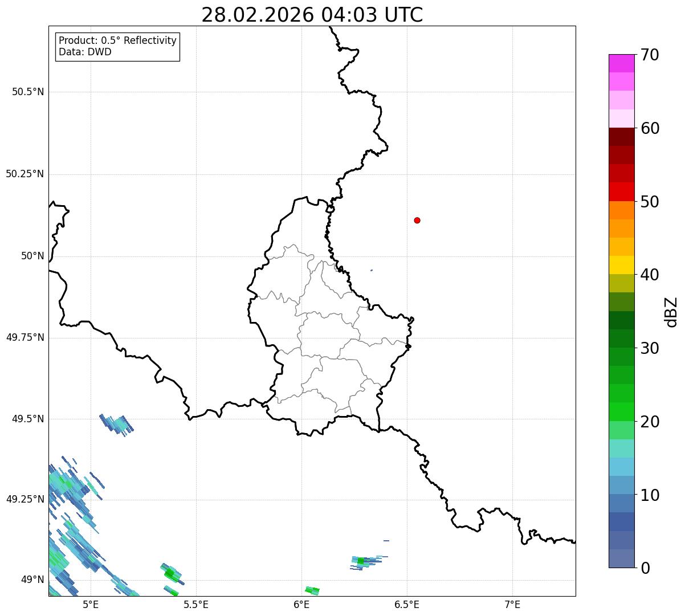
Task: Click the colorbar tick value 60
Action: [x=650, y=128]
